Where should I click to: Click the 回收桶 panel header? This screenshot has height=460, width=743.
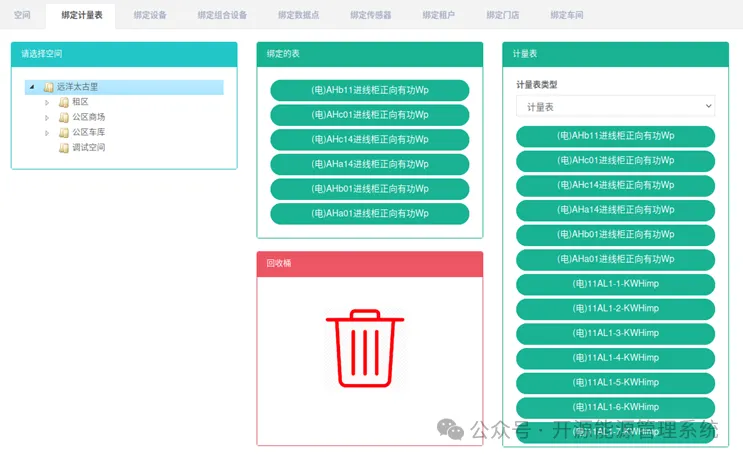tap(370, 264)
